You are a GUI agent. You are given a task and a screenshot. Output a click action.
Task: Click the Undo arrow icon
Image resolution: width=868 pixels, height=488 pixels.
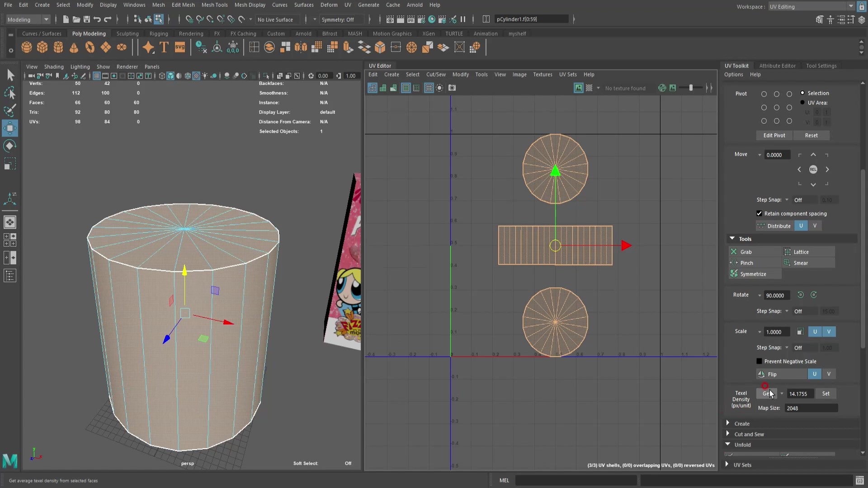point(97,19)
